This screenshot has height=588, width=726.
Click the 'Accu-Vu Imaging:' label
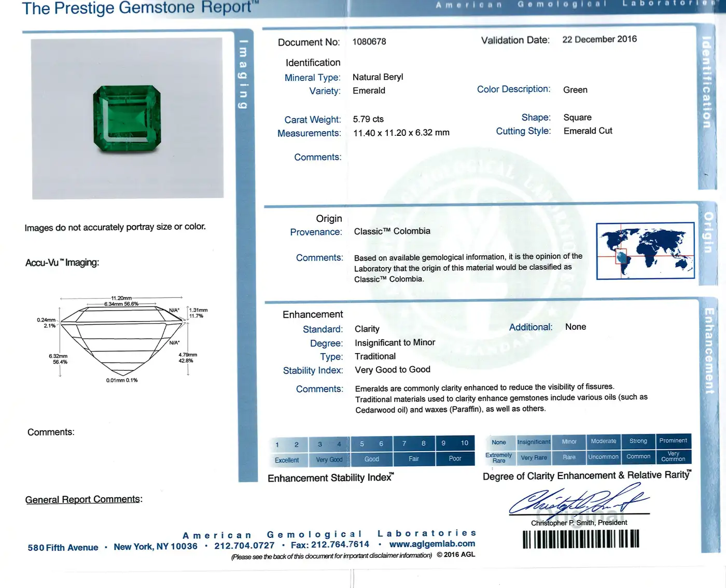click(62, 263)
